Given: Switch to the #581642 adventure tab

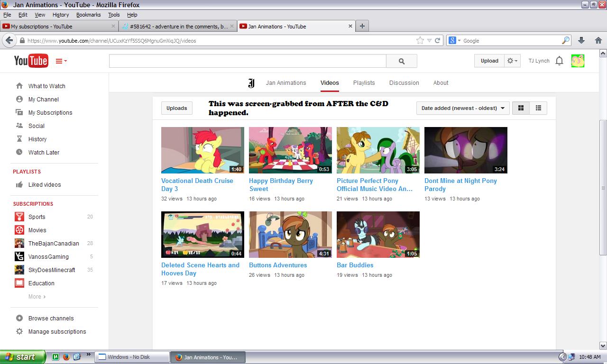Looking at the screenshot, I should point(177,27).
